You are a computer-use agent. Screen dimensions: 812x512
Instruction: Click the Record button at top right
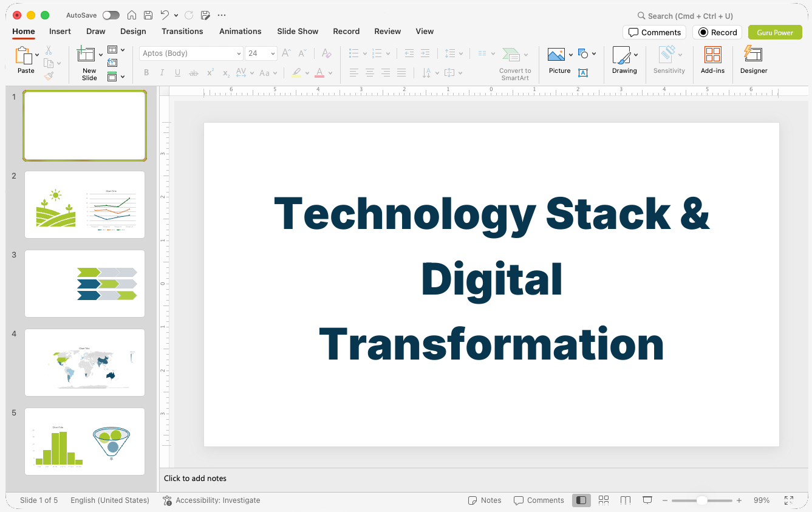717,32
